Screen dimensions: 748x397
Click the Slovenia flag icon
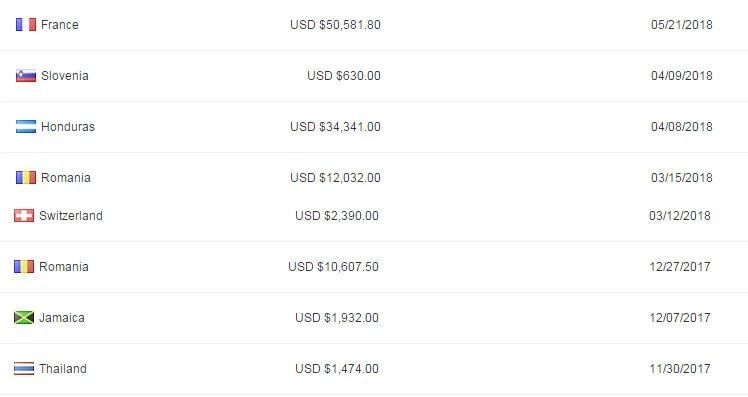(26, 75)
